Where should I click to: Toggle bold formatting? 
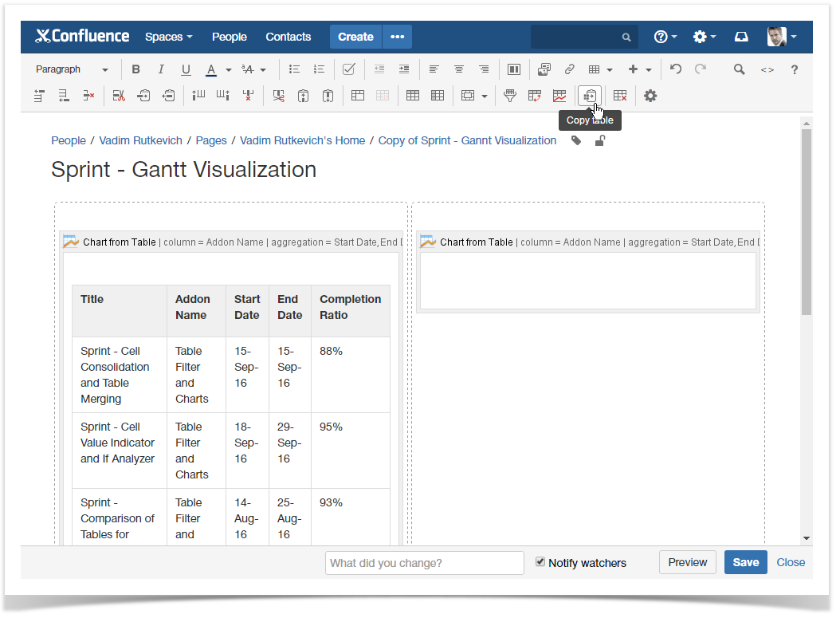tap(135, 69)
